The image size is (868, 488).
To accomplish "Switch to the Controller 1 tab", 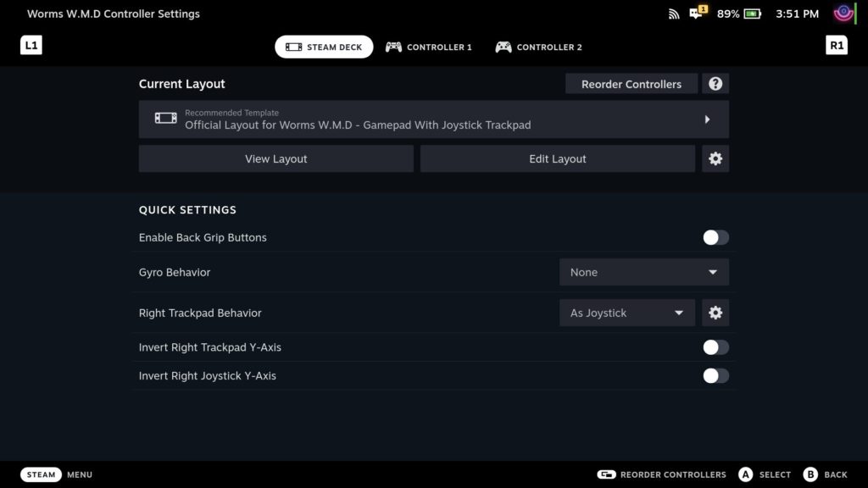I will (428, 47).
